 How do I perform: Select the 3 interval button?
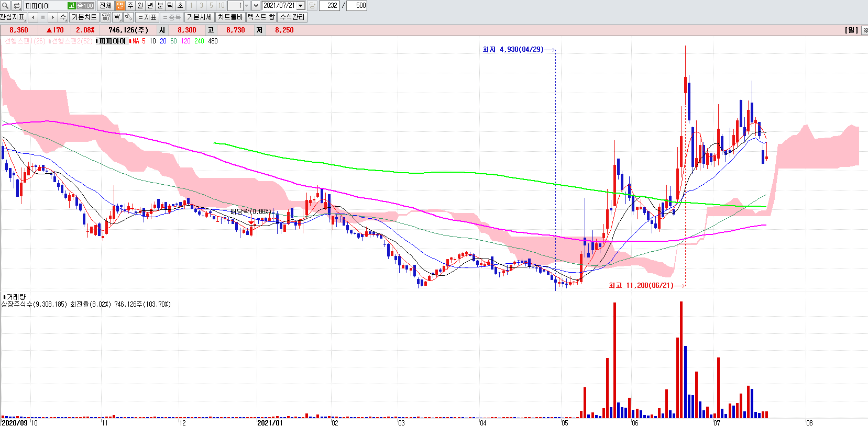tap(201, 5)
